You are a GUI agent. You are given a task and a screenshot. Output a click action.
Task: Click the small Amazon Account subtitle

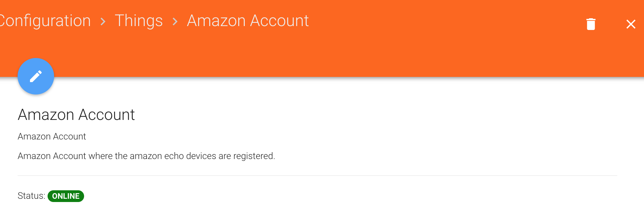pos(52,137)
